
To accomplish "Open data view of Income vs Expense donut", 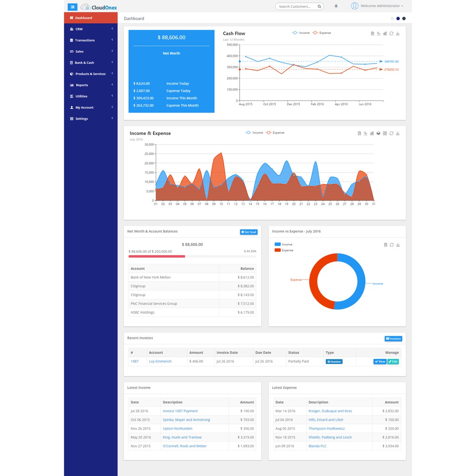I will [385, 245].
